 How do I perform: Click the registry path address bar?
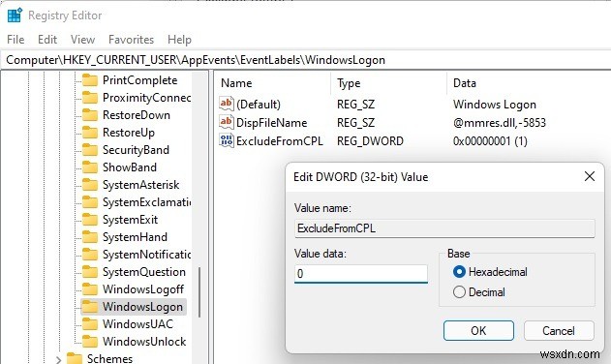point(306,60)
